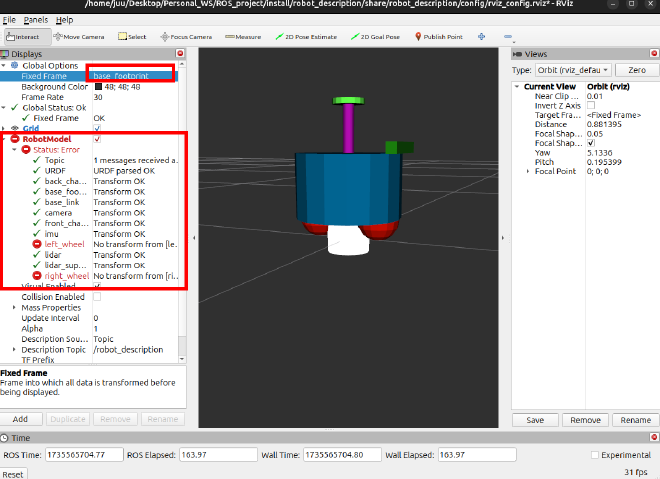Enable the Experimental checkbox
This screenshot has width=660, height=479.
595,455
